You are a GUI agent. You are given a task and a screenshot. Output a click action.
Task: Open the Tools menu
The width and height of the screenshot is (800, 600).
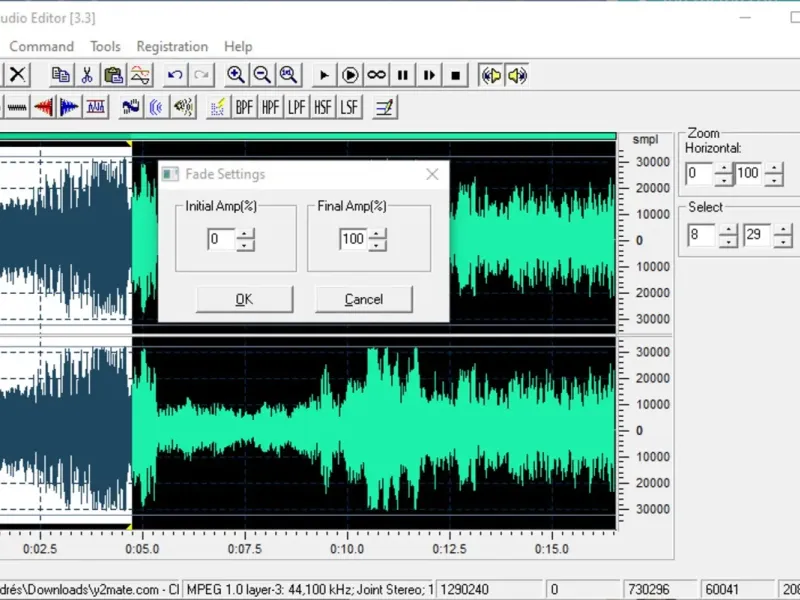pos(105,46)
